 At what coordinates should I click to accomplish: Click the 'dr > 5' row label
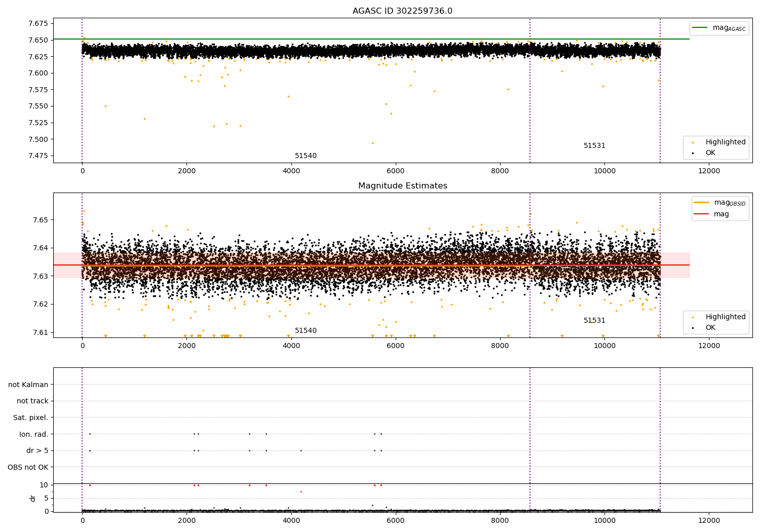coord(37,451)
